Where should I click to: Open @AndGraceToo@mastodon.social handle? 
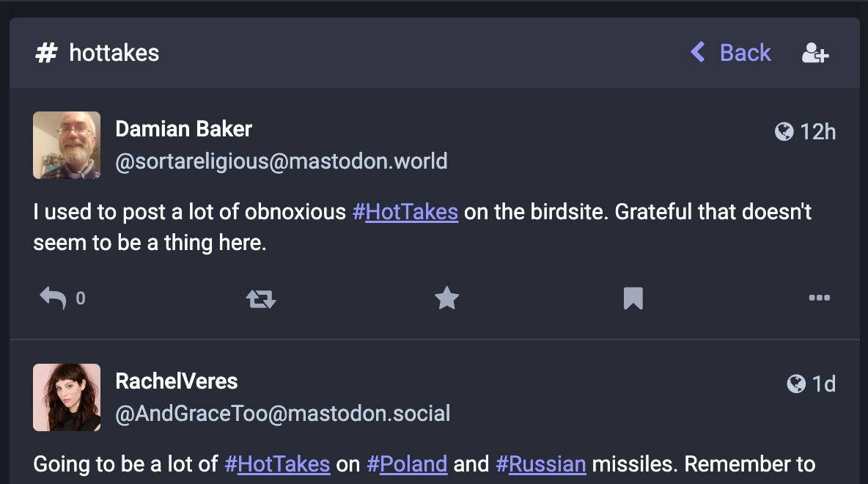283,414
